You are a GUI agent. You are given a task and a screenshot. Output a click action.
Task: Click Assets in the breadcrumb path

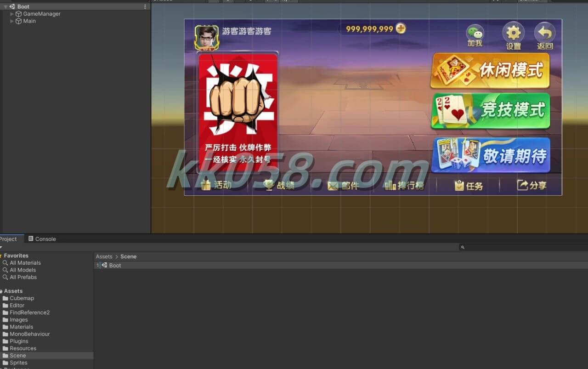click(x=104, y=256)
